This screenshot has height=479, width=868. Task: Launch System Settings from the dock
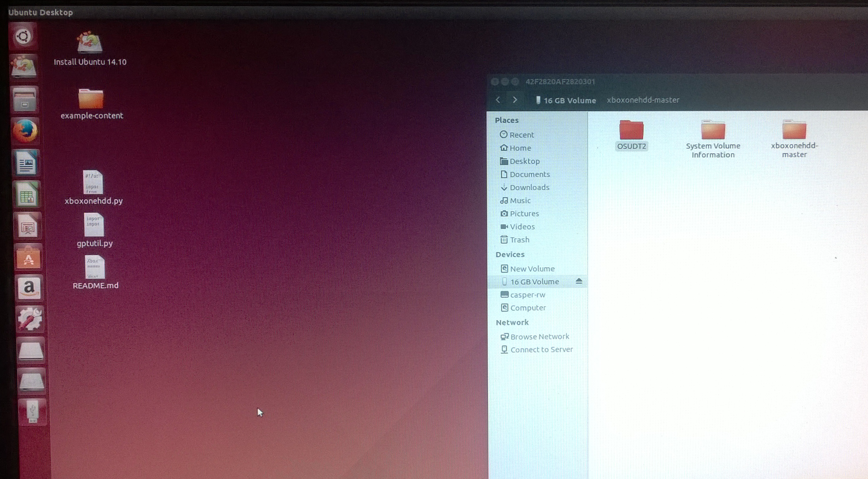click(30, 318)
